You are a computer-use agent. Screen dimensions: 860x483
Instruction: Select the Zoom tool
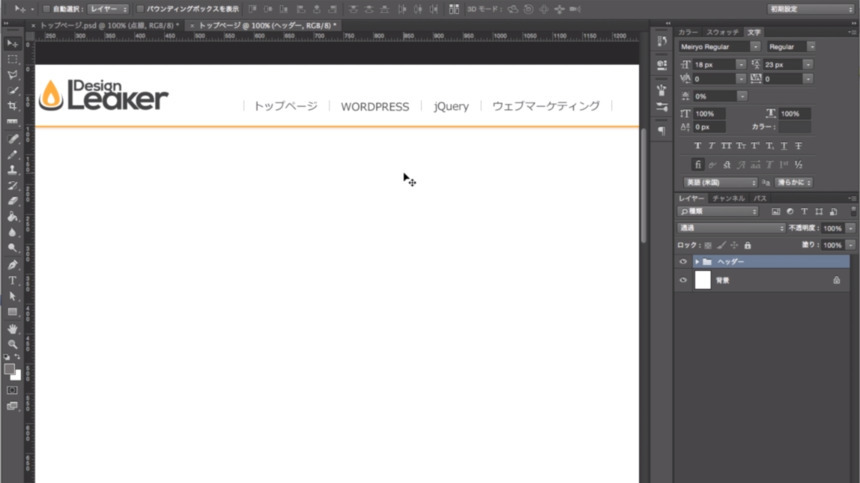click(x=12, y=344)
